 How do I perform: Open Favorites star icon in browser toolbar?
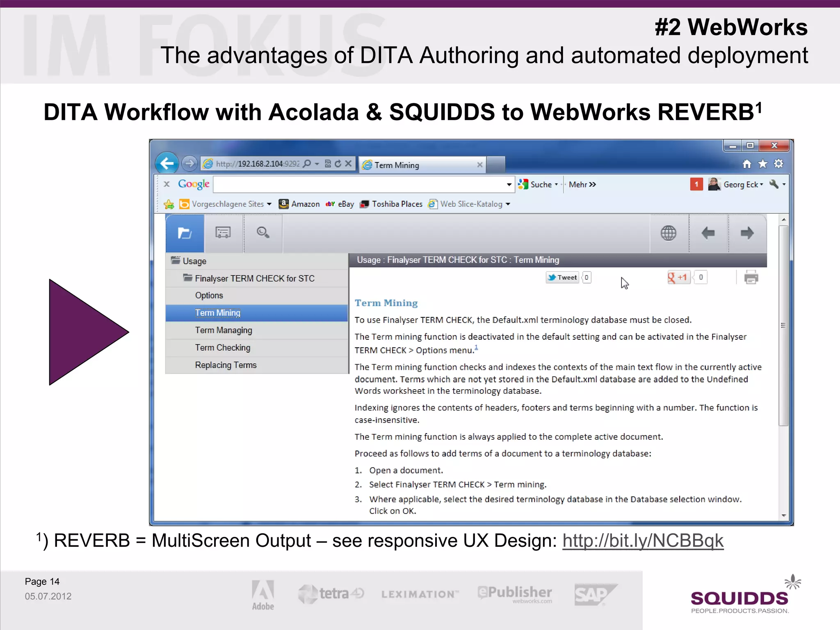pos(762,164)
